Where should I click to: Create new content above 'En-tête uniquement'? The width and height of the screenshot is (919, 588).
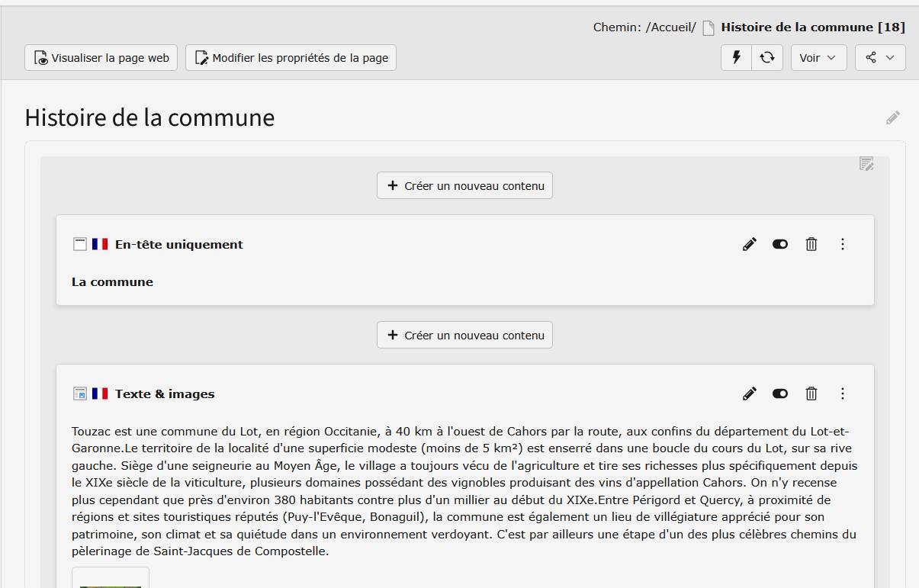[x=464, y=185]
